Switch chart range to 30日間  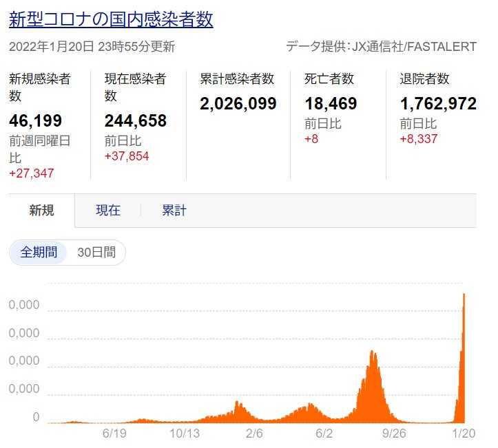tap(96, 253)
